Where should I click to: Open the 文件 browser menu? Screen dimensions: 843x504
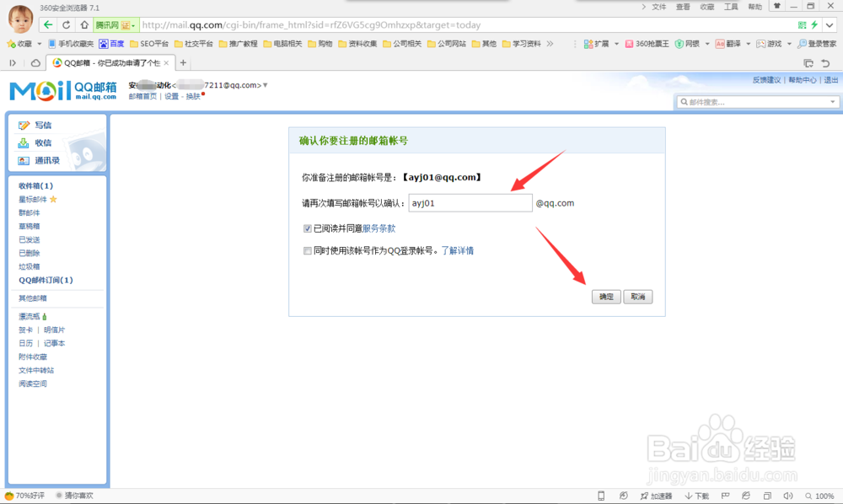(x=659, y=7)
